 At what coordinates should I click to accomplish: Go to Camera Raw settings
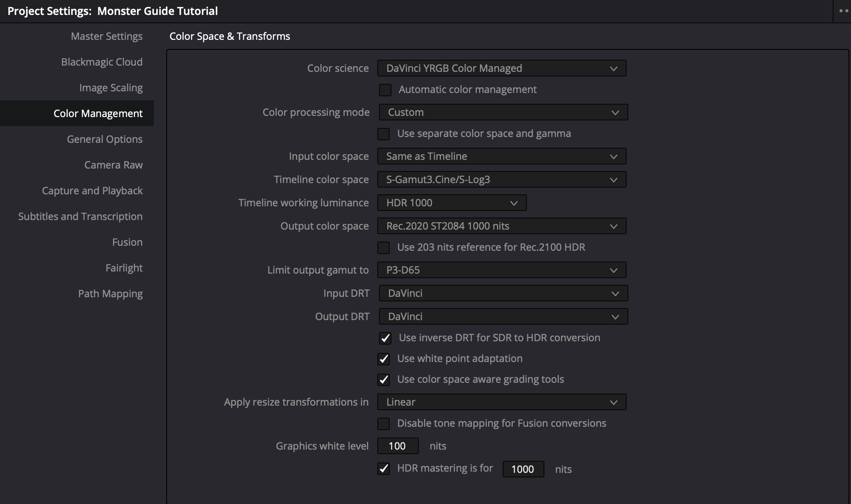point(113,165)
